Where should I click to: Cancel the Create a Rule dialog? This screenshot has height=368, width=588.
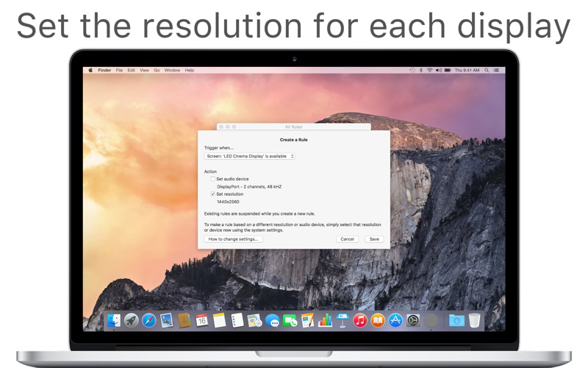[x=347, y=239]
